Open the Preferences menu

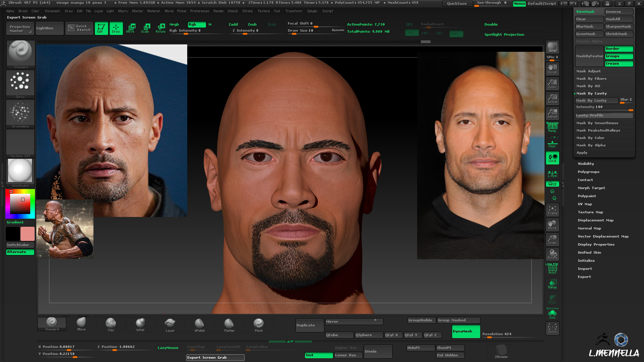pyautogui.click(x=200, y=11)
